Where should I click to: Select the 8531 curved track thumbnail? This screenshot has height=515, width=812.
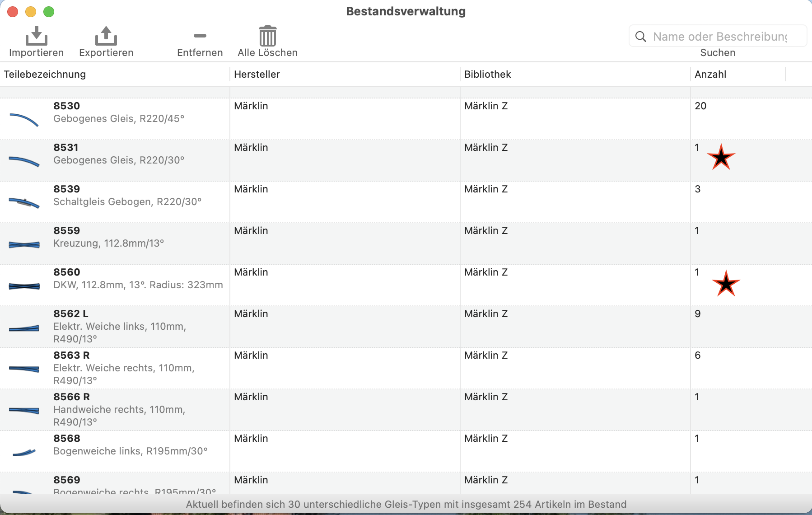pyautogui.click(x=24, y=161)
